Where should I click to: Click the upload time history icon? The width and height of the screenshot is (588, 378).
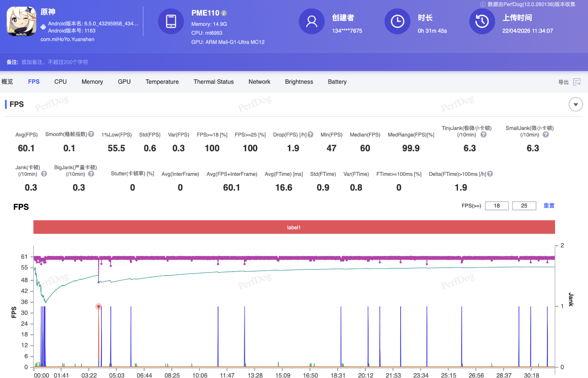482,21
